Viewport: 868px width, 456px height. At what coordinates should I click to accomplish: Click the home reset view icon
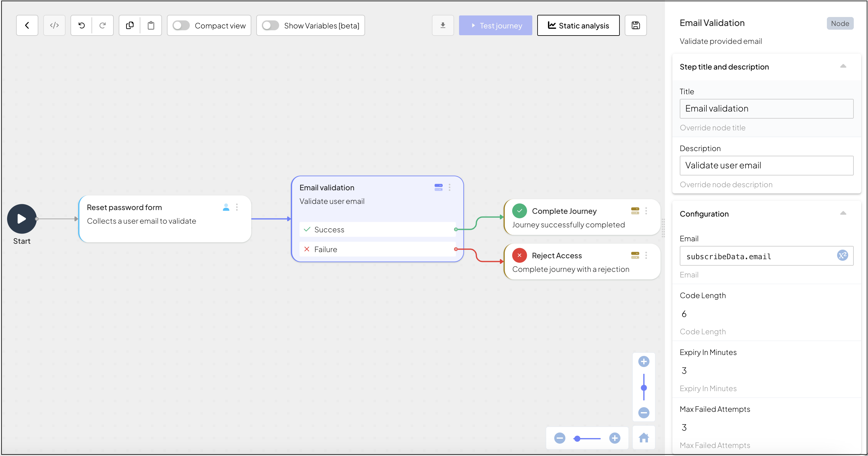644,438
